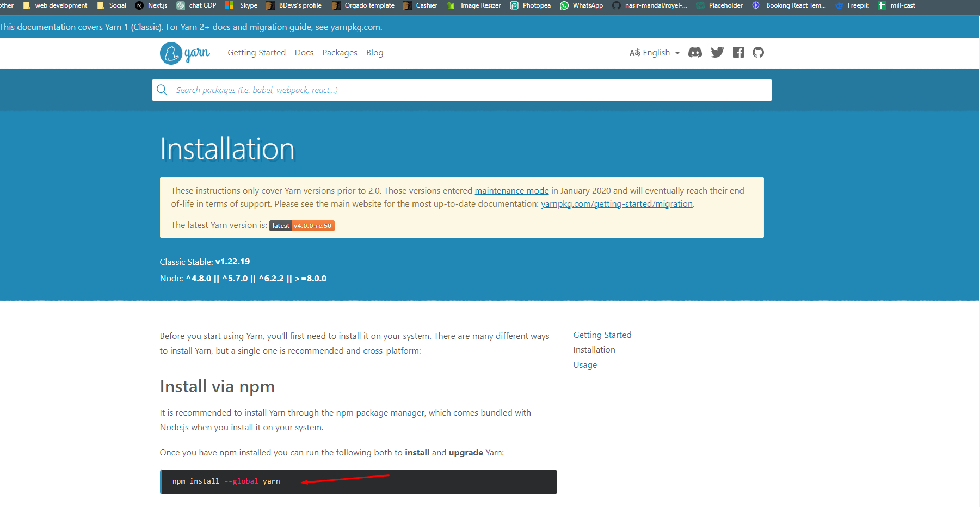Click the npm install --global yarn code block
980x507 pixels.
[358, 482]
